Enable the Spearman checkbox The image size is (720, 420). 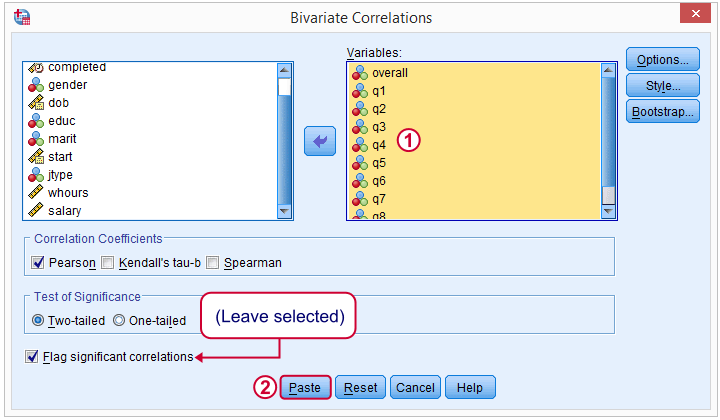pyautogui.click(x=212, y=263)
